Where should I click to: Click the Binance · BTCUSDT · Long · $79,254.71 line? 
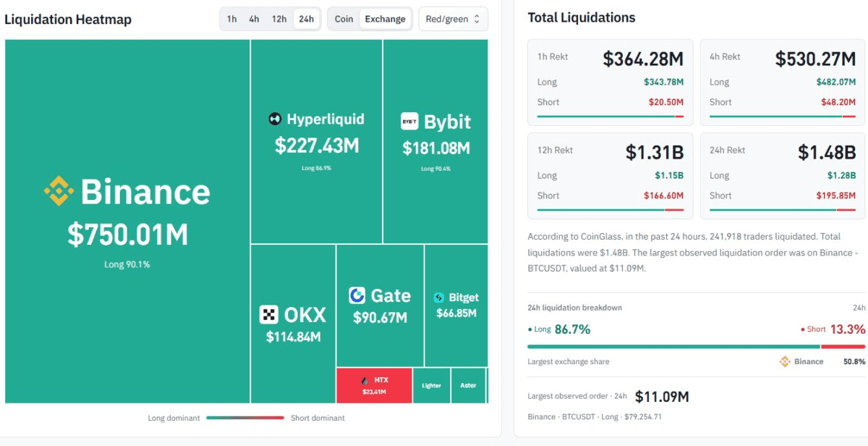595,417
